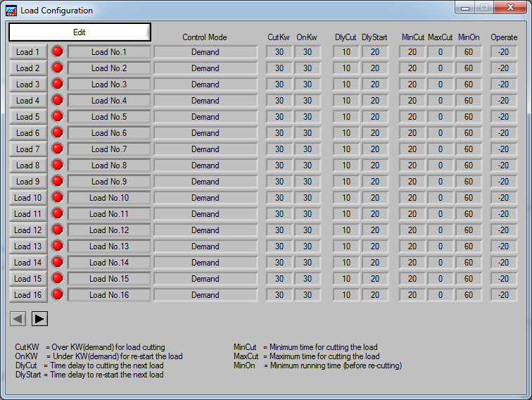
Task: Go to next page with right arrow
Action: tap(39, 319)
